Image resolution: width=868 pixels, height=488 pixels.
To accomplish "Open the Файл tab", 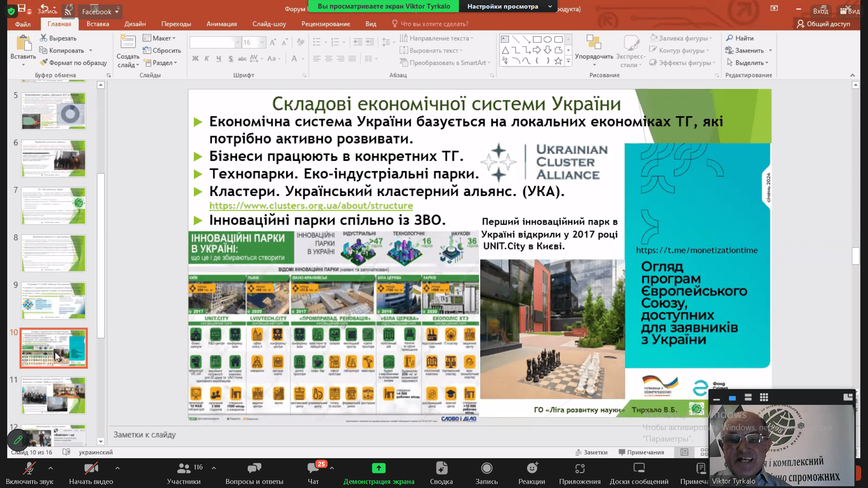I will 23,24.
